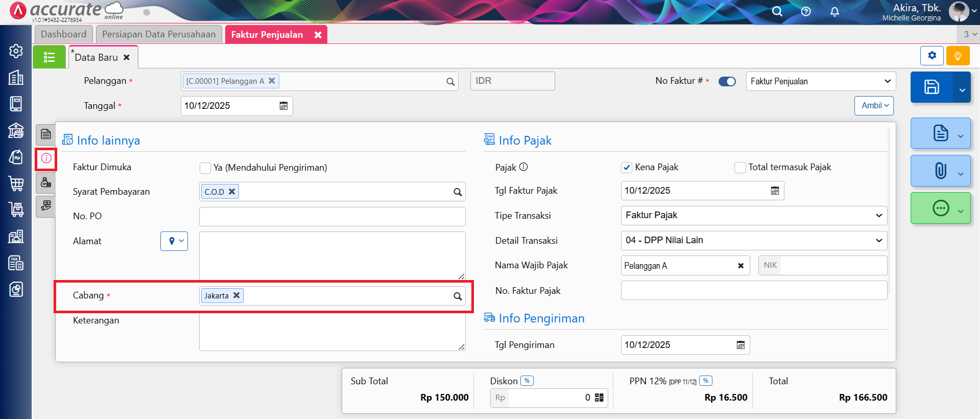980x419 pixels.
Task: Open the Faktur Penjualan numbering type dropdown
Action: coord(820,81)
